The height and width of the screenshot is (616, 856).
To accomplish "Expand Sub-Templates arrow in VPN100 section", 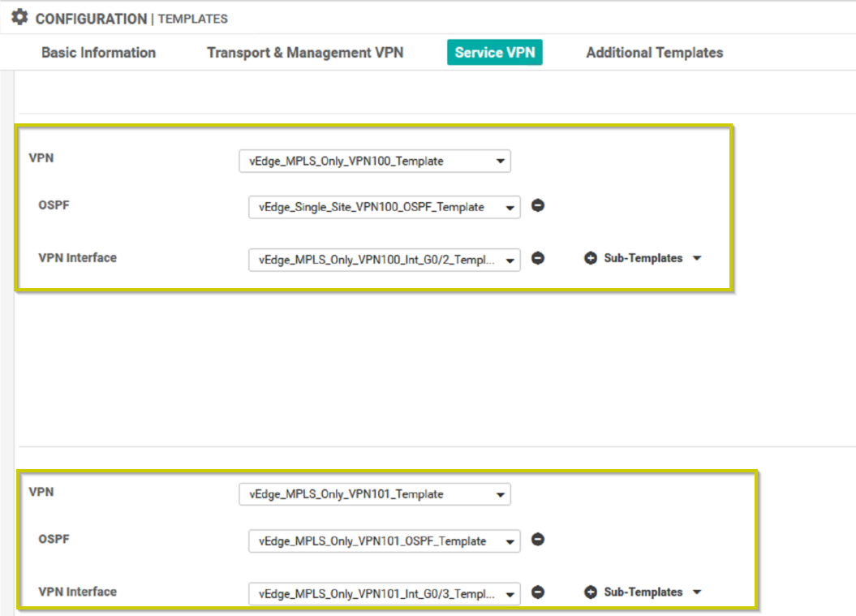I will pos(697,258).
